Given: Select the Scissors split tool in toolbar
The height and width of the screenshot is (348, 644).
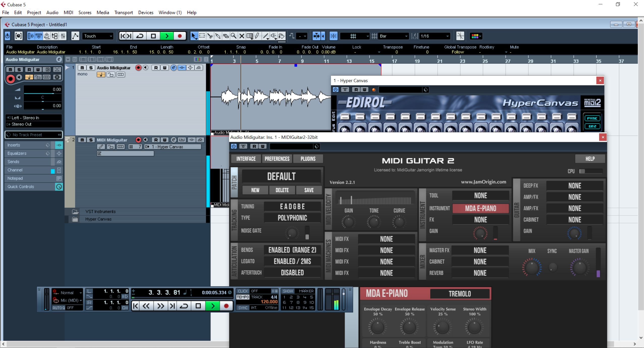Looking at the screenshot, I should point(210,36).
